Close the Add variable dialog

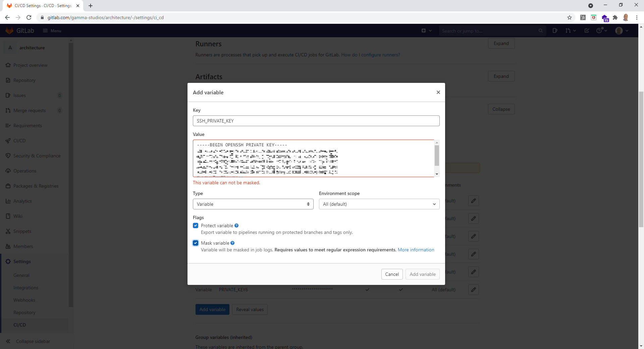[438, 92]
